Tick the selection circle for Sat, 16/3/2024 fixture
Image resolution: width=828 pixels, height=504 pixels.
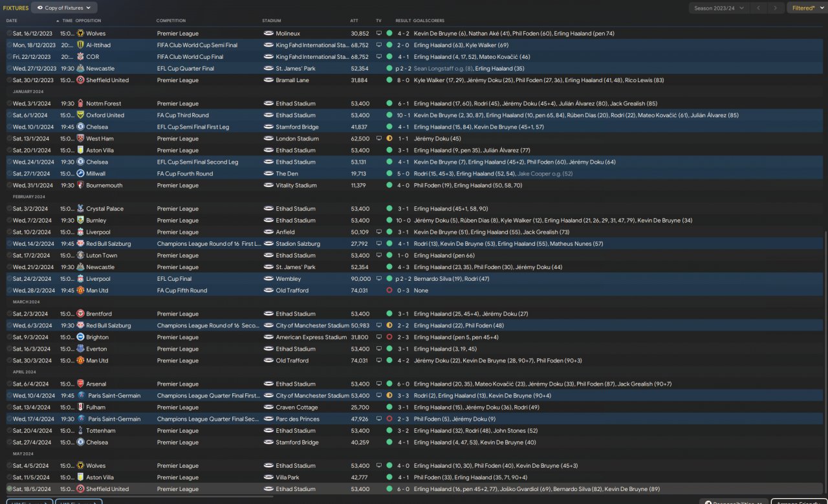[x=10, y=349]
